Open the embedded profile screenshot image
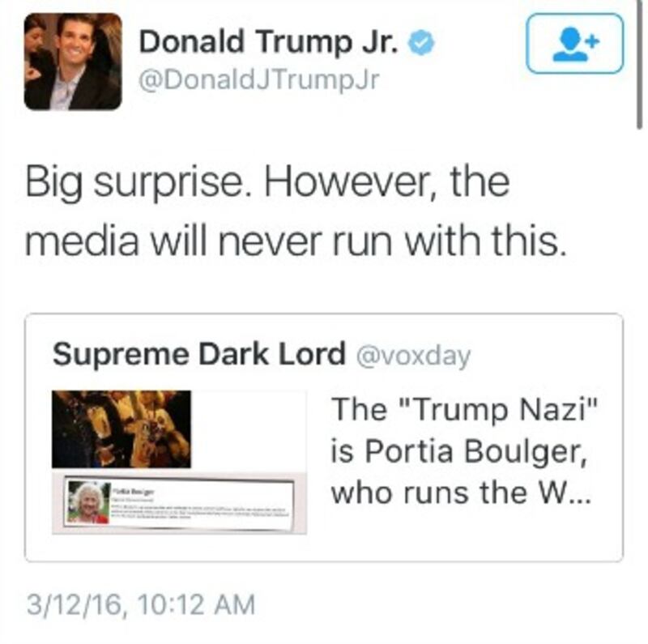Screen dimensions: 648x644 click(179, 502)
